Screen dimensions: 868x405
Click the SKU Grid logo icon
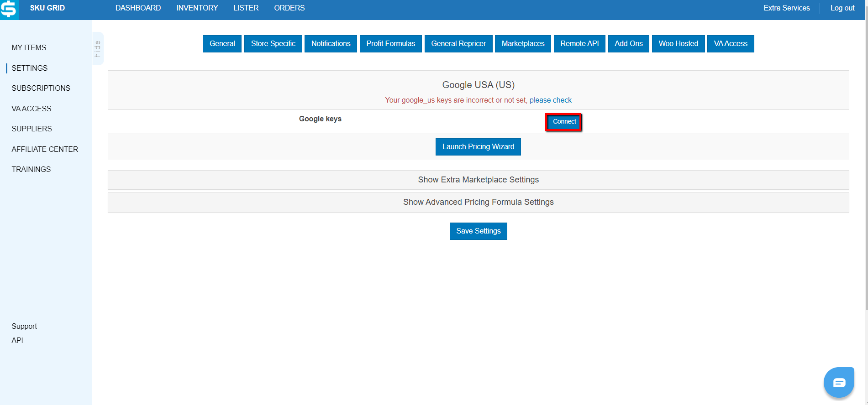[9, 9]
